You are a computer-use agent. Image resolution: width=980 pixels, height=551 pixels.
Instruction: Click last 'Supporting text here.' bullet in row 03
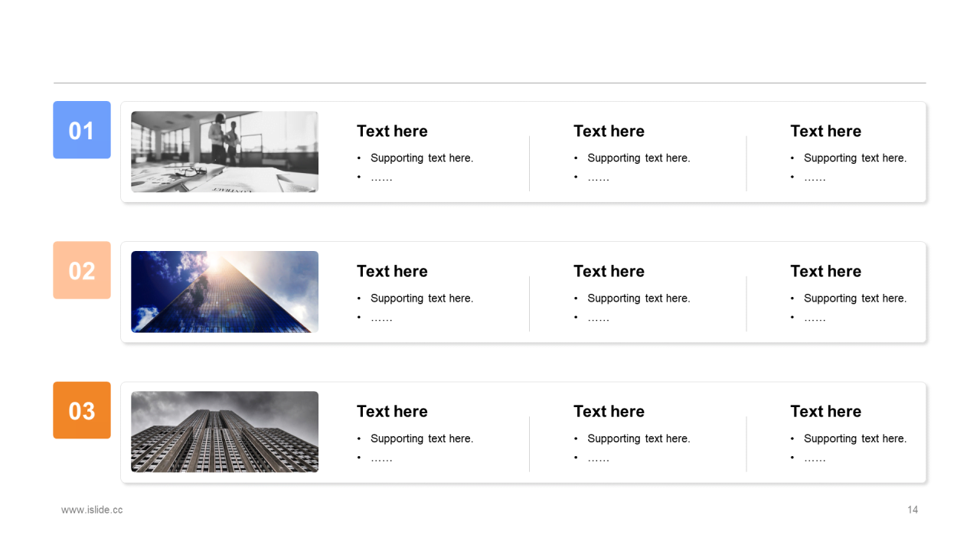[855, 438]
